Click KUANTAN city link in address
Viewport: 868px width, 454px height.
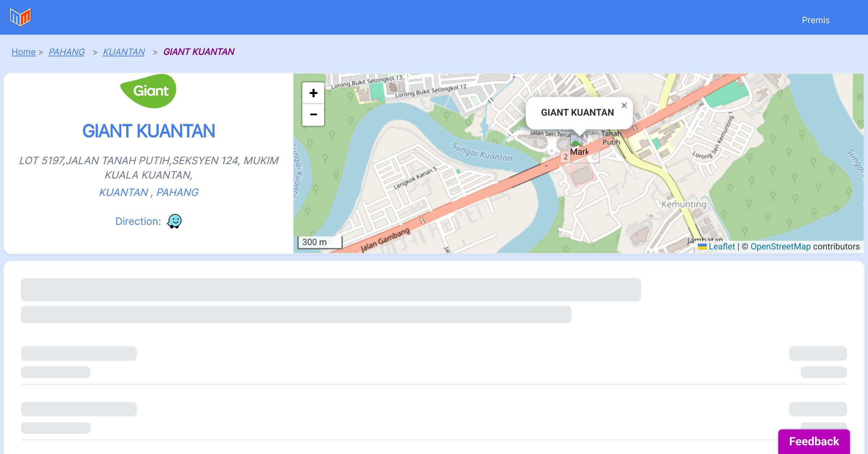pyautogui.click(x=124, y=192)
